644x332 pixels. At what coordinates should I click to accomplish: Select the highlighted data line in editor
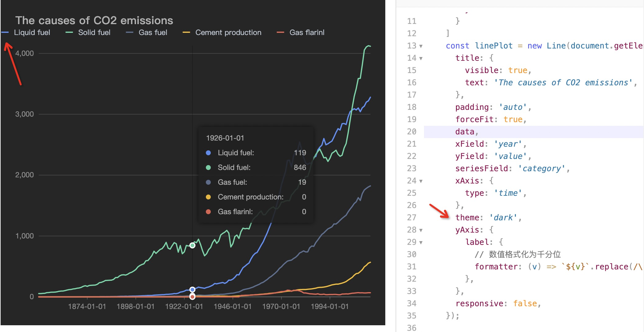pos(465,131)
